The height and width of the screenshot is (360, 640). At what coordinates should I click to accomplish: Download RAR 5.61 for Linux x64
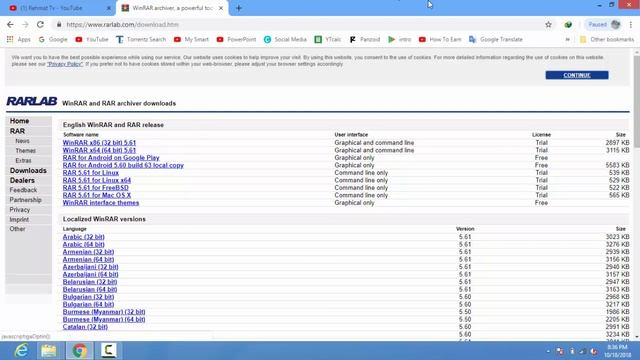point(97,180)
